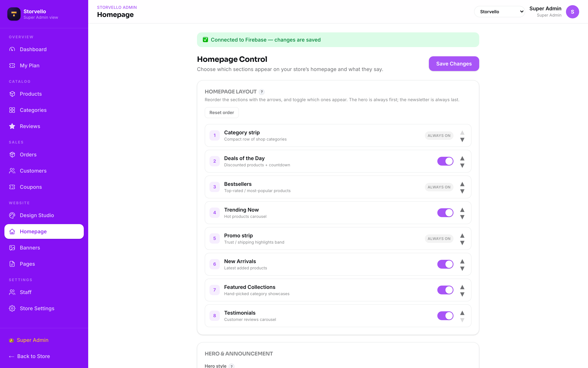Open the Banners page link
588x368 pixels.
[x=44, y=248]
